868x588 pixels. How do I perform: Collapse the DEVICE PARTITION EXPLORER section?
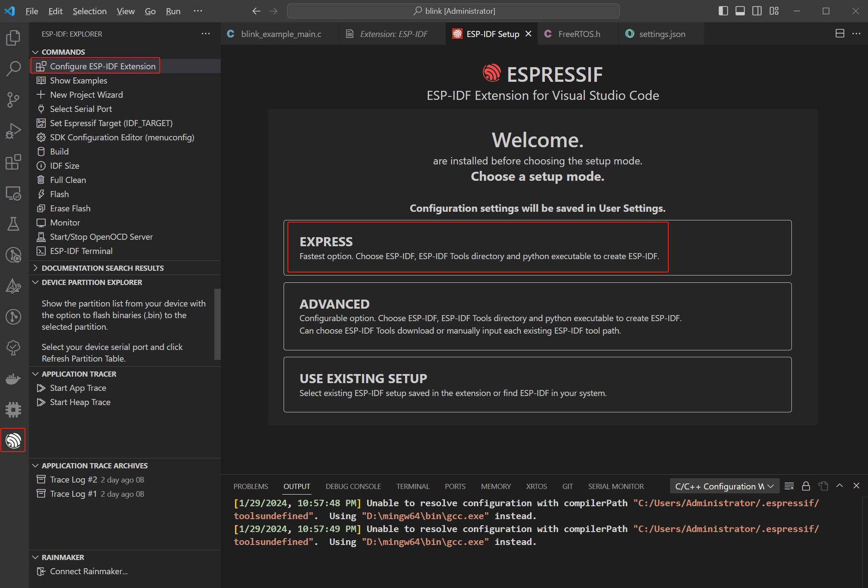pos(125,282)
